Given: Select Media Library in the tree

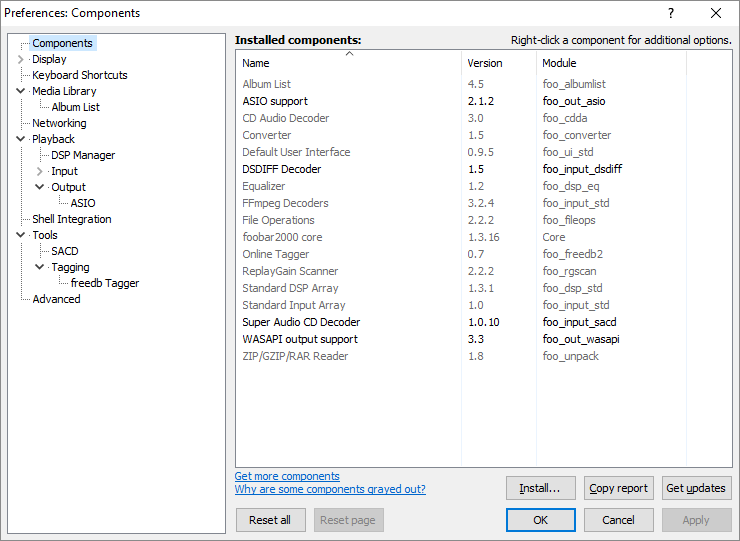Looking at the screenshot, I should (64, 91).
